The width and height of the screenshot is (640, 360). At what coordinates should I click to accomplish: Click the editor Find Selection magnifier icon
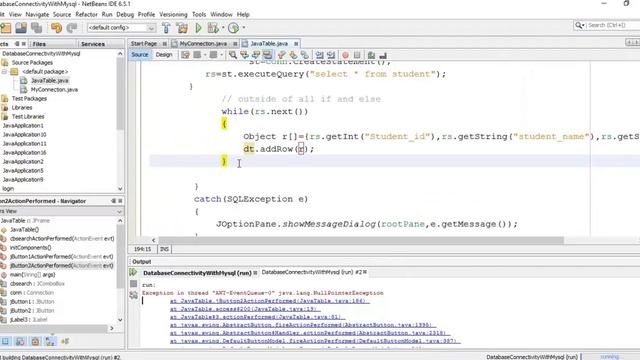click(233, 55)
